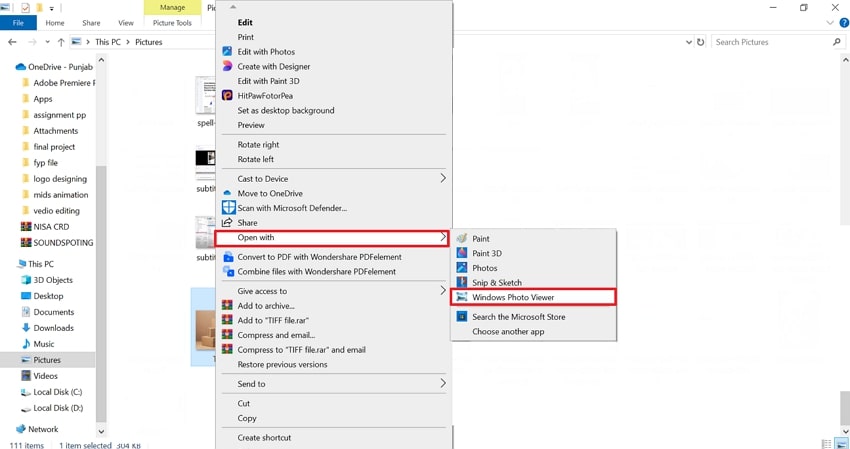The height and width of the screenshot is (449, 850).
Task: Open the NISA CRD archive item
Action: [51, 227]
